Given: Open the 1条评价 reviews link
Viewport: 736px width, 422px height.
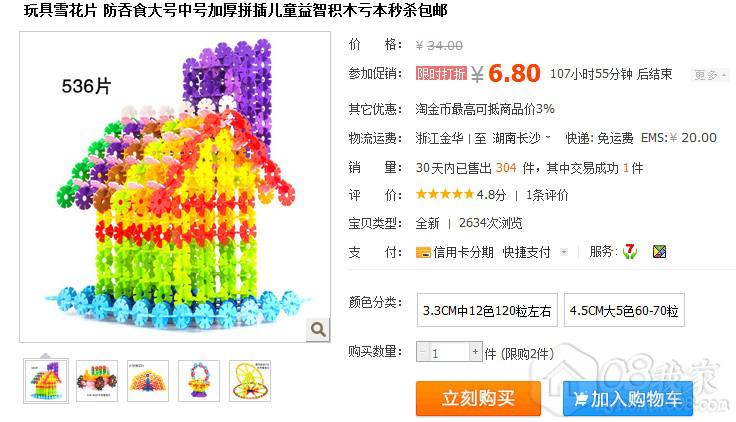Looking at the screenshot, I should pos(547,195).
